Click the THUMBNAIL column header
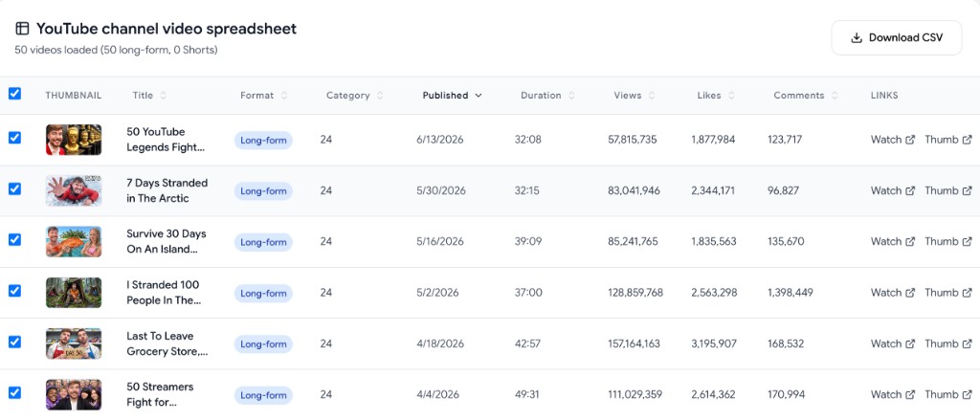This screenshot has width=980, height=420. [x=73, y=96]
